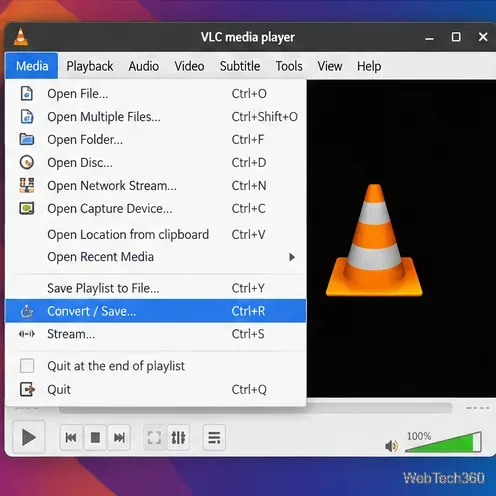Click the blue folder icon for Open Folder
This screenshot has height=496, width=496.
(x=27, y=139)
